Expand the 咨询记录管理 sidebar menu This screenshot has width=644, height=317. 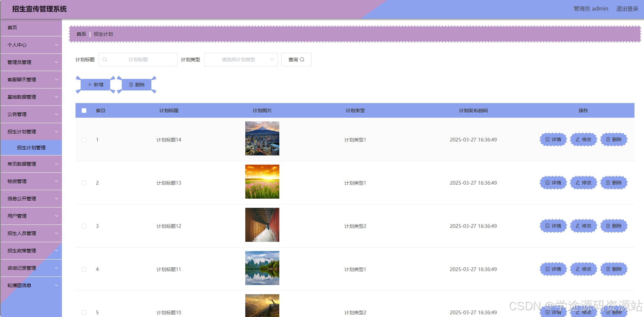[x=31, y=268]
